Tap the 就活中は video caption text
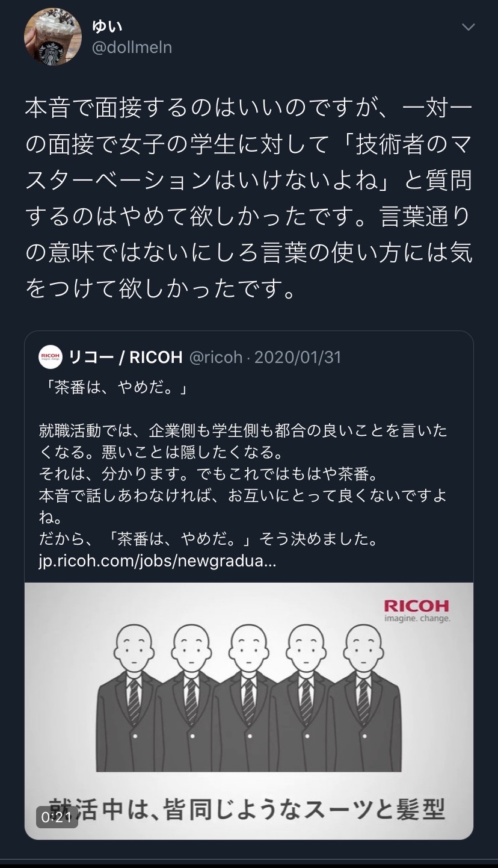The image size is (498, 868). click(x=247, y=810)
